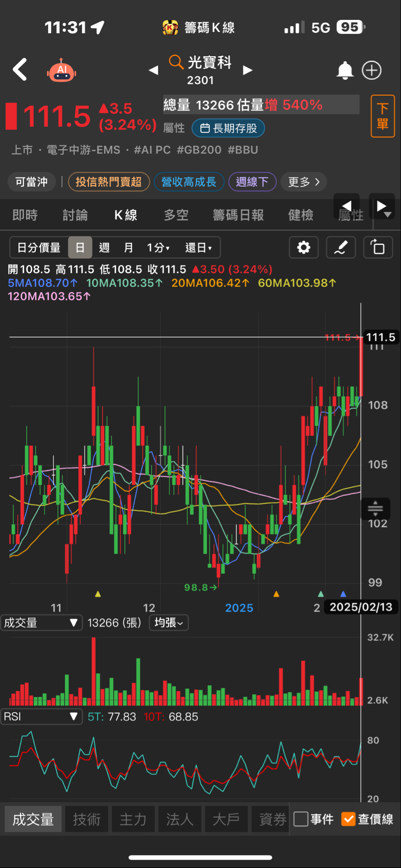Viewport: 401px width, 868px height.
Task: Tap the #AI PC hashtag
Action: coord(152,150)
